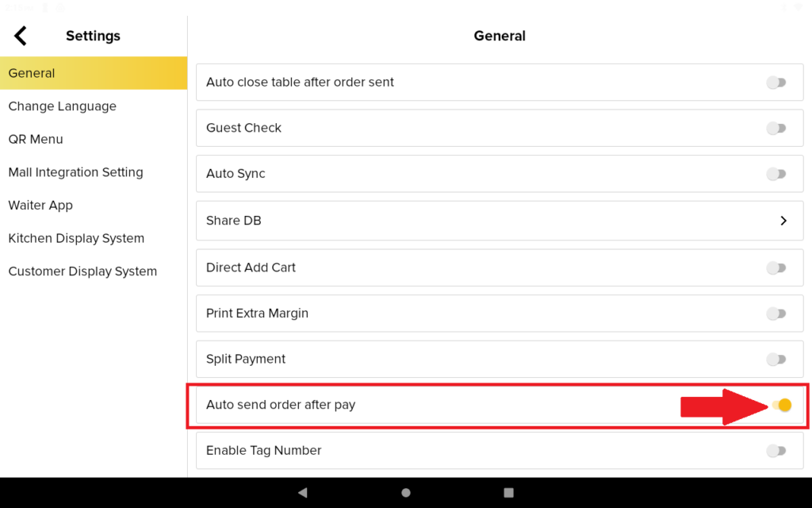Viewport: 812px width, 508px height.
Task: Open Waiter App settings
Action: tap(40, 205)
